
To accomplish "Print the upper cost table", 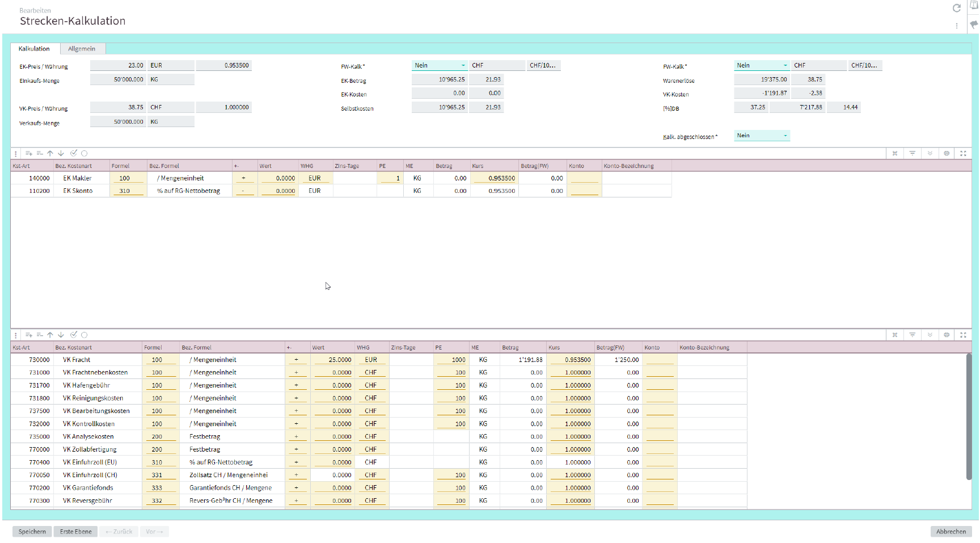I will 946,153.
